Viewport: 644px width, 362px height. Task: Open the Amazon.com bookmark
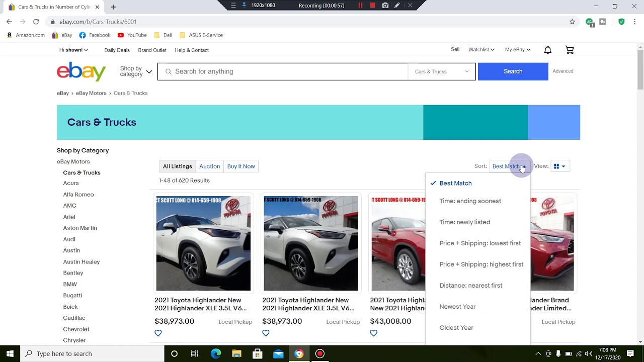[x=26, y=35]
